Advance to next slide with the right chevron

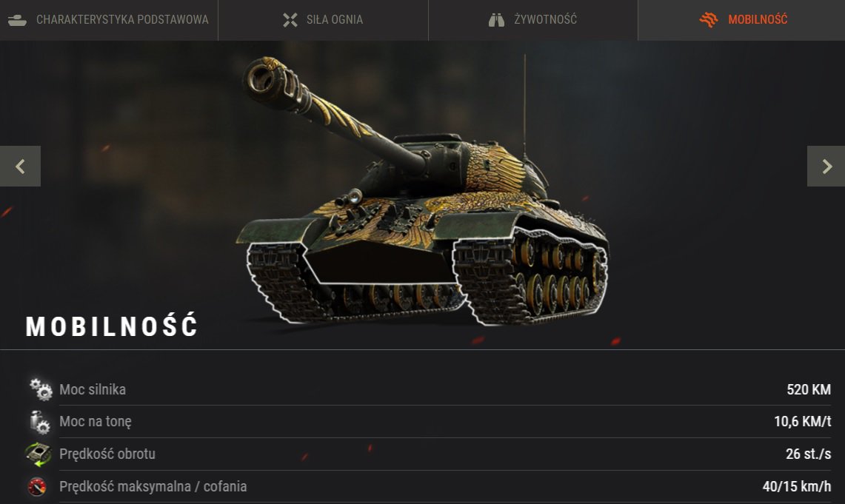[x=826, y=167]
